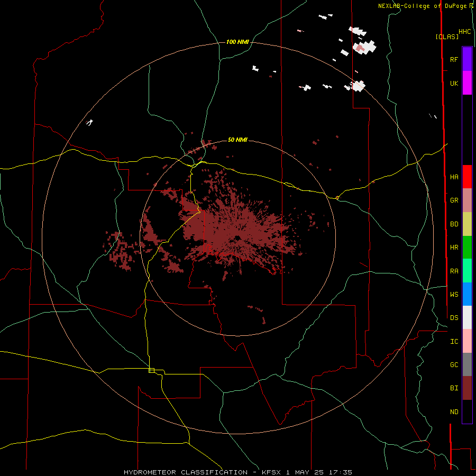Click the UK magenta legend swatch

click(x=467, y=83)
